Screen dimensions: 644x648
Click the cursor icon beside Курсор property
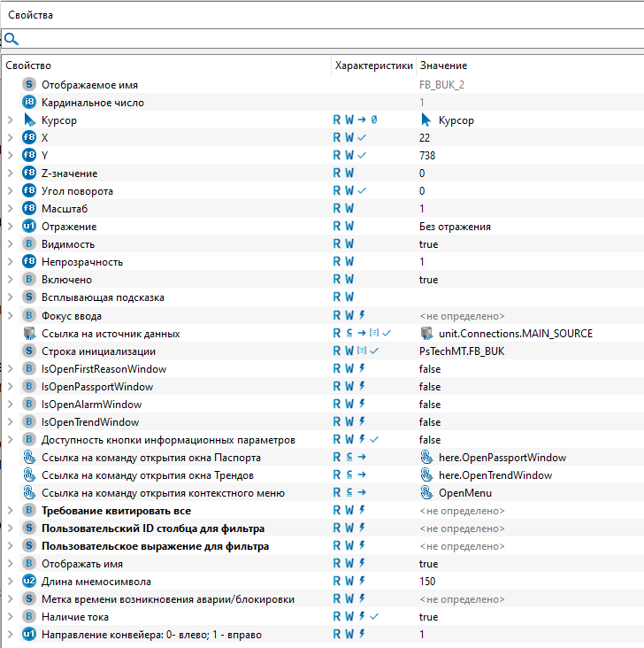[29, 120]
